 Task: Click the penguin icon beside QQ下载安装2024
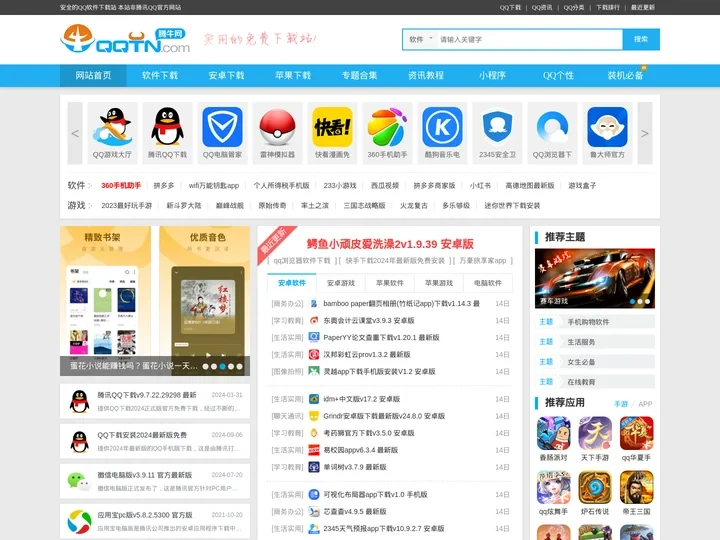tap(79, 441)
